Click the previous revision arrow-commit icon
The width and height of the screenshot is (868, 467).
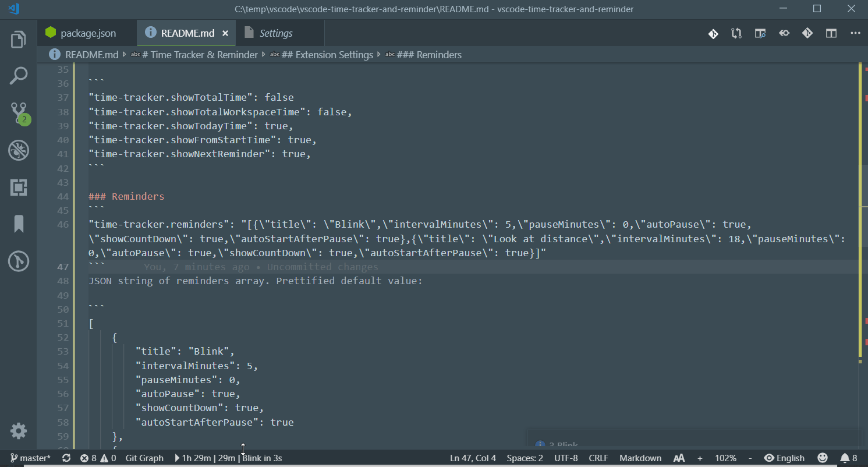784,34
